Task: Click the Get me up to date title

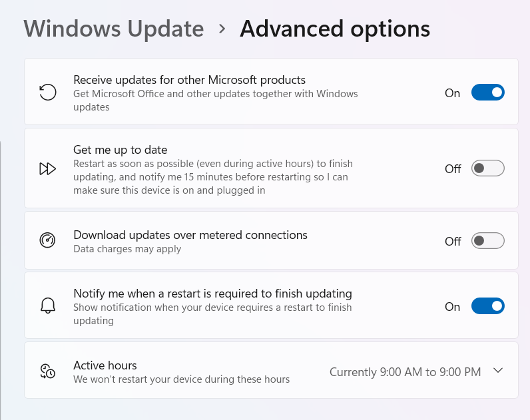Action: [121, 150]
